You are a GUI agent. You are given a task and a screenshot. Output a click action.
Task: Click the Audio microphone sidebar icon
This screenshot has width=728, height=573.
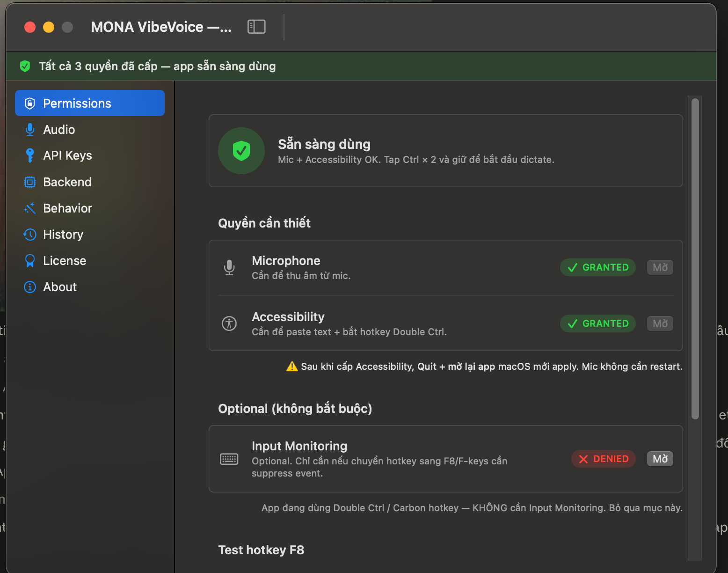[30, 129]
